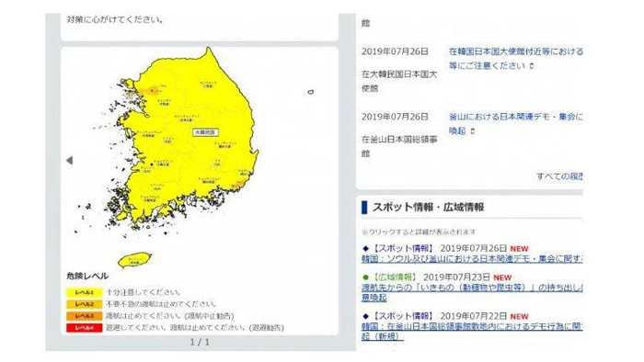The width and height of the screenshot is (644, 362).
Task: Click 不要不急の渡航は止めてください legend text
Action: pos(161,304)
